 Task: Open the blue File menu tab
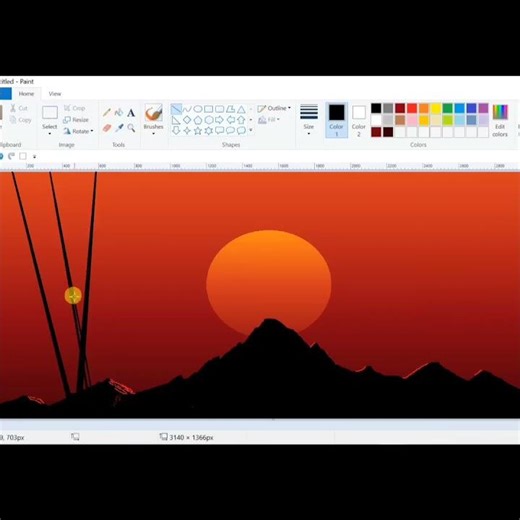click(x=5, y=94)
